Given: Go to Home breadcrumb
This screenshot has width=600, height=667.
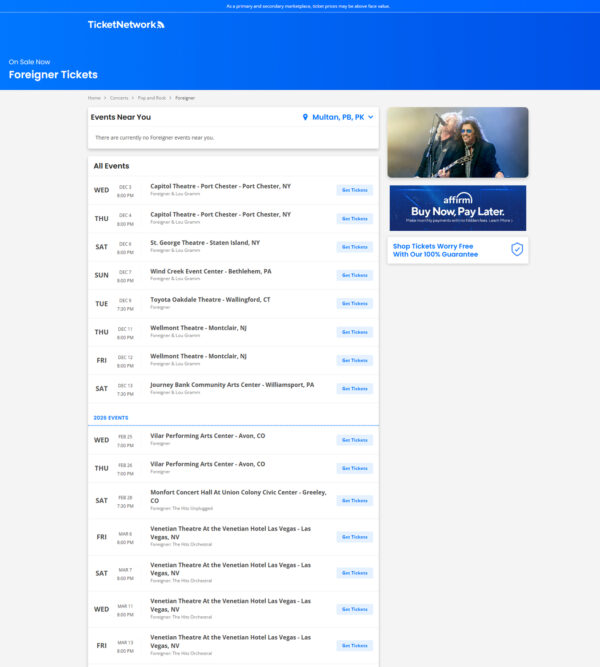Looking at the screenshot, I should (x=94, y=98).
